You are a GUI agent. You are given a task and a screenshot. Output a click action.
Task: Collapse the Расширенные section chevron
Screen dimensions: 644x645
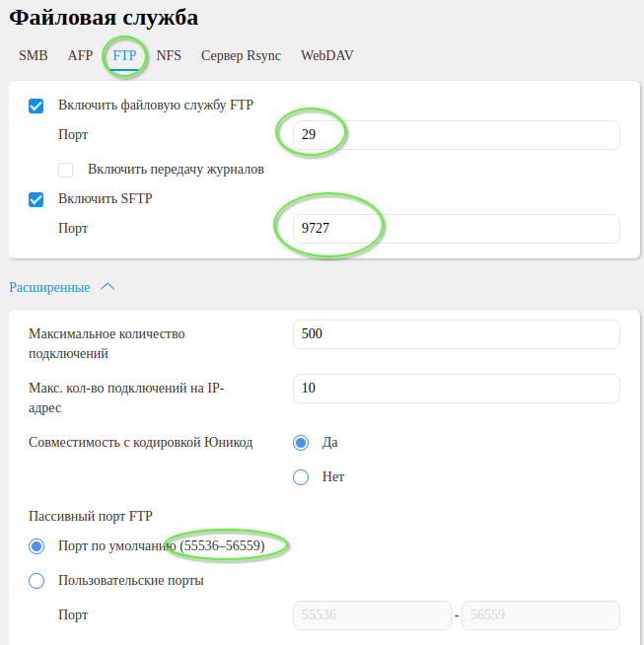point(107,287)
